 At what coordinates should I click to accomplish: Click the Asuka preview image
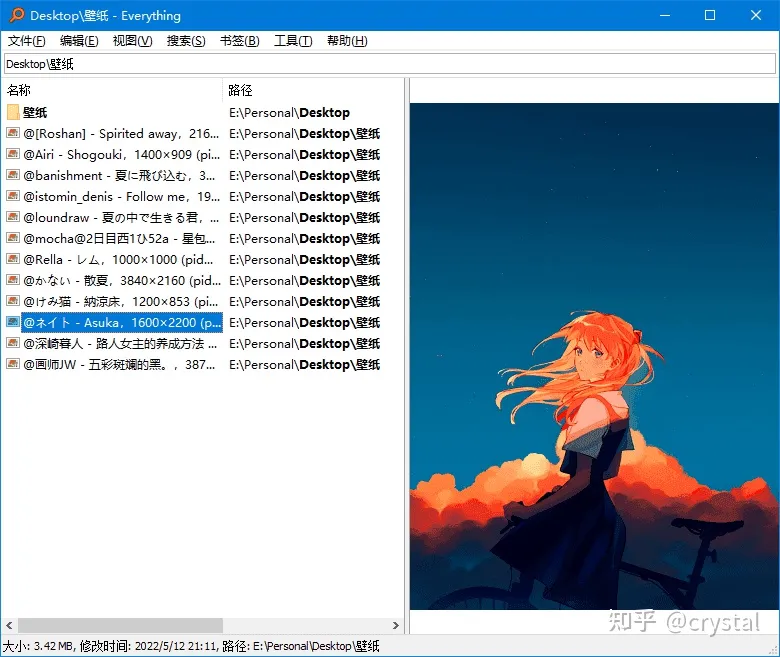click(x=594, y=356)
